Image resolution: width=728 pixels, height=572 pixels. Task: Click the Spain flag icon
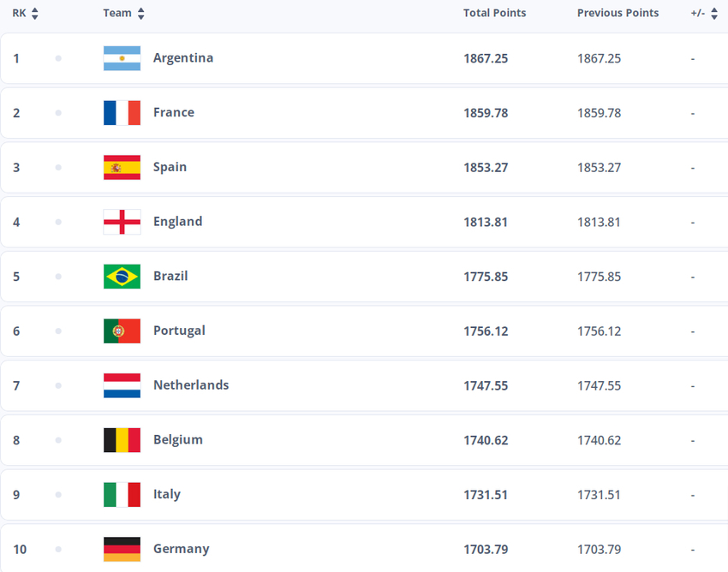point(122,168)
